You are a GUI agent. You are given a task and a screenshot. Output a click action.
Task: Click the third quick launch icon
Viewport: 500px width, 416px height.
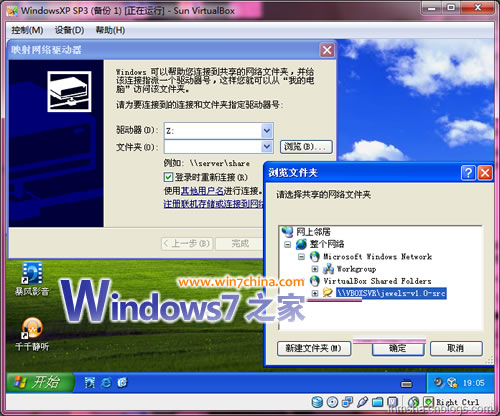(x=123, y=383)
